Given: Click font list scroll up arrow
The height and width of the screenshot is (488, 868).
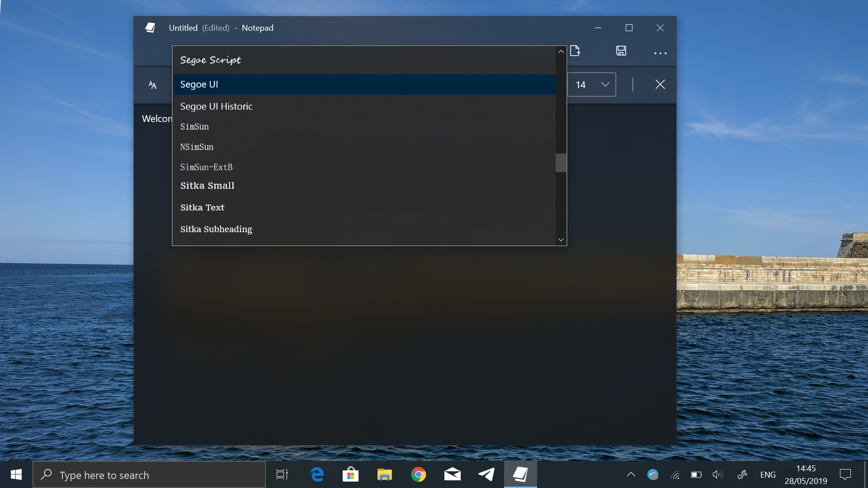Looking at the screenshot, I should click(x=561, y=52).
